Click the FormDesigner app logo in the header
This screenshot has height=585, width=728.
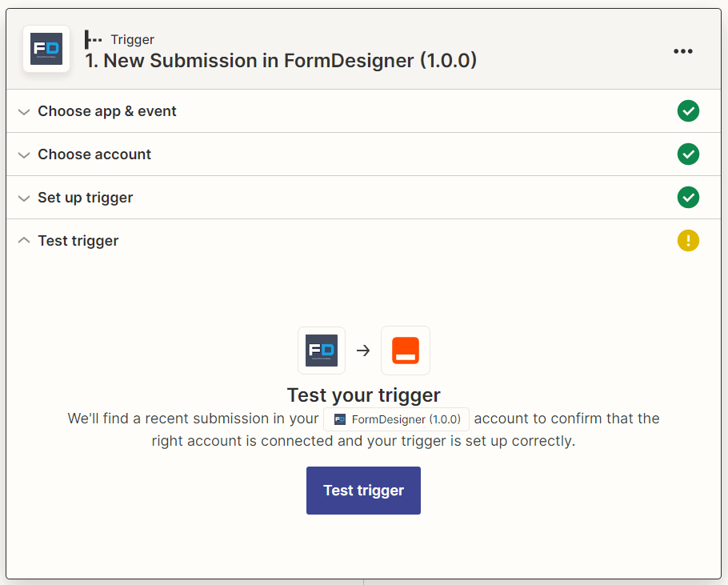[x=46, y=49]
